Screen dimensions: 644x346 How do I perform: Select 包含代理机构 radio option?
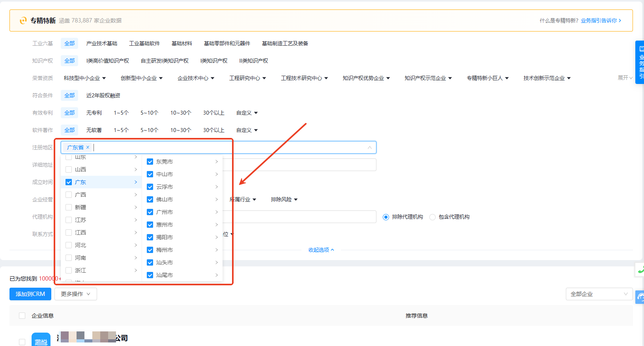point(432,217)
